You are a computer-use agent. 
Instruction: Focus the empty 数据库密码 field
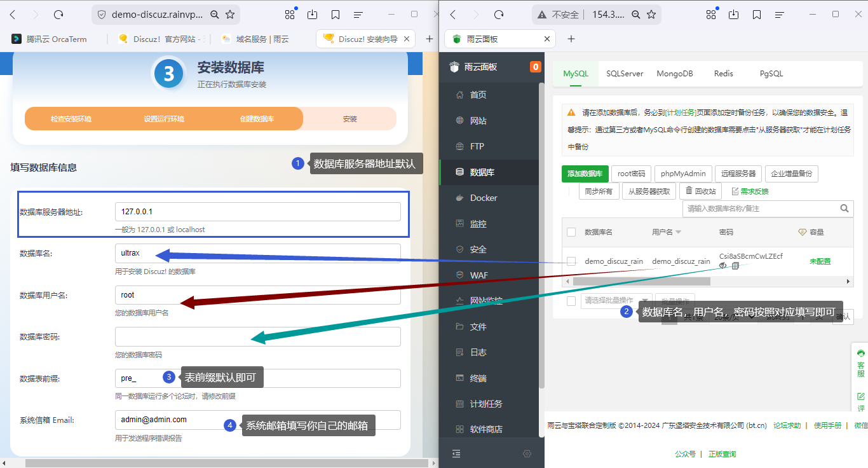(x=257, y=336)
